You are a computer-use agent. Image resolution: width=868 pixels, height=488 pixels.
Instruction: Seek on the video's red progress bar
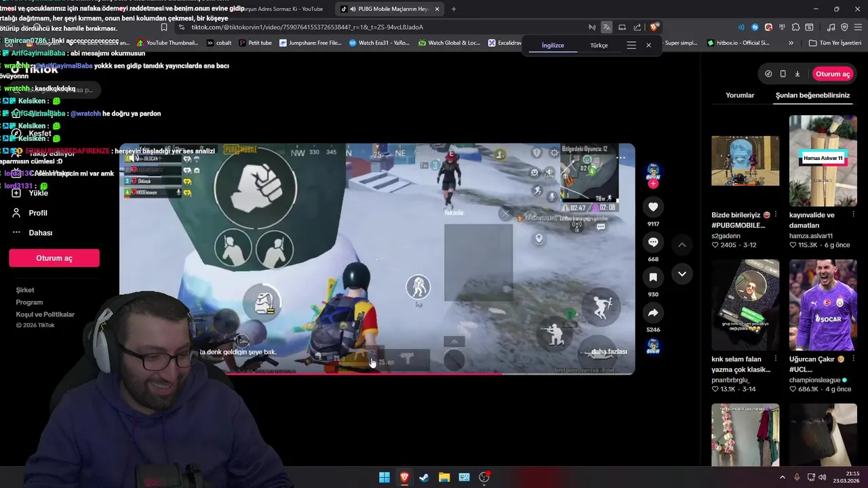[x=377, y=373]
